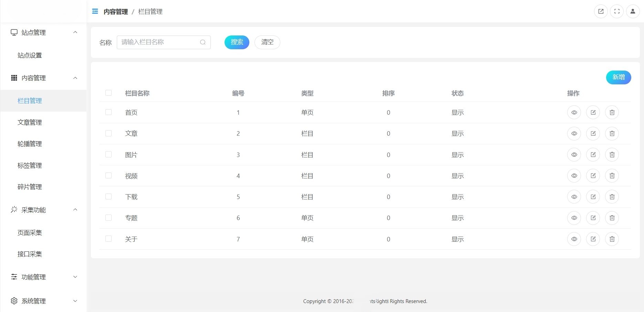The width and height of the screenshot is (644, 312).
Task: View the 视频 row with eye icon
Action: (574, 176)
